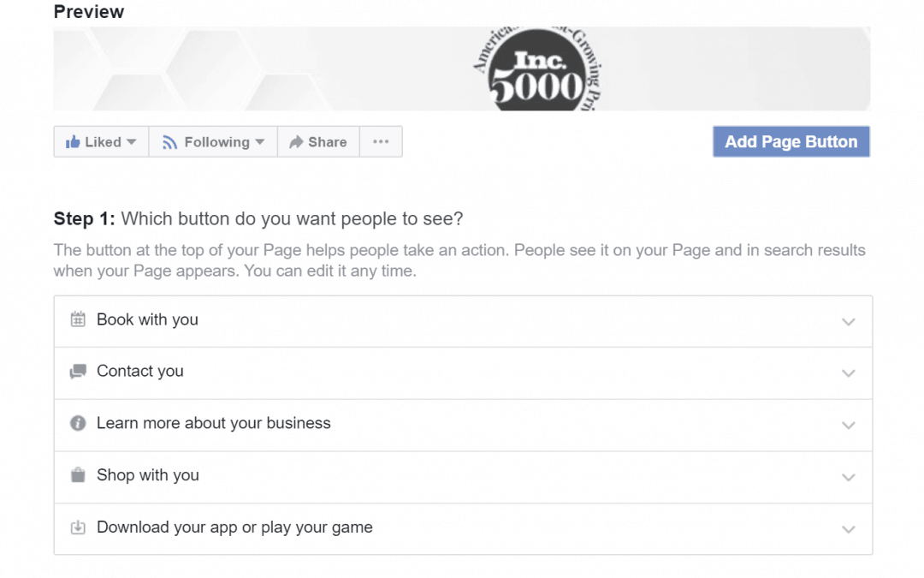Viewport: 924px width, 578px height.
Task: Click the info icon beside Learn more
Action: (78, 423)
